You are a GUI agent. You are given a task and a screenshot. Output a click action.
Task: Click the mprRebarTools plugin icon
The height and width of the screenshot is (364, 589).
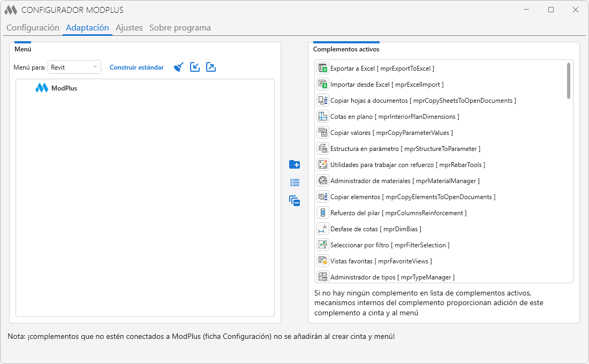(323, 164)
